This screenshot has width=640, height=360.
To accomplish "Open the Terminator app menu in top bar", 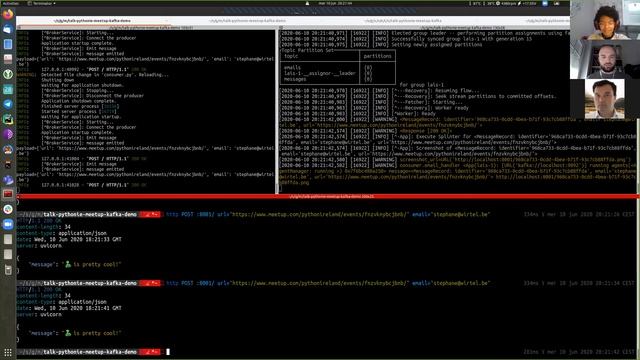I will point(42,3).
